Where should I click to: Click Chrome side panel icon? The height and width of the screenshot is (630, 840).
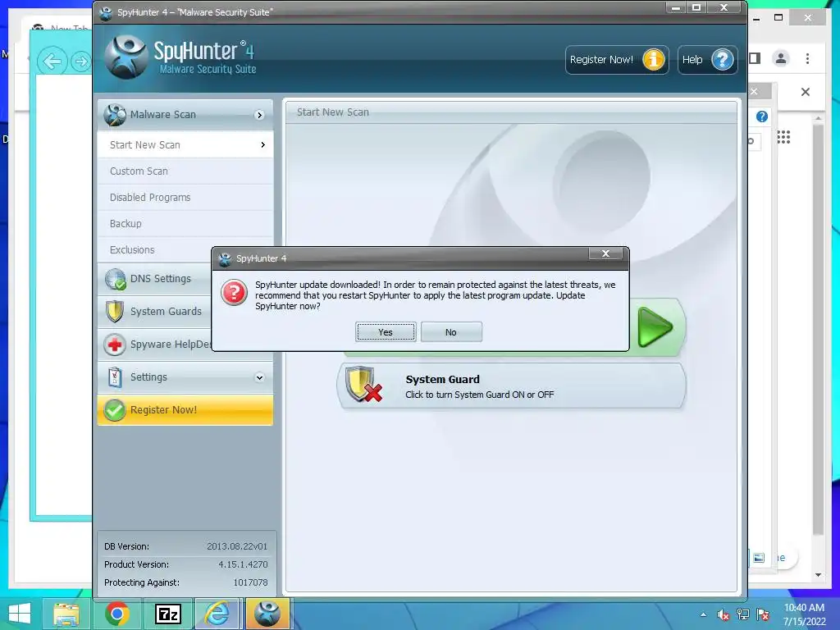click(756, 58)
